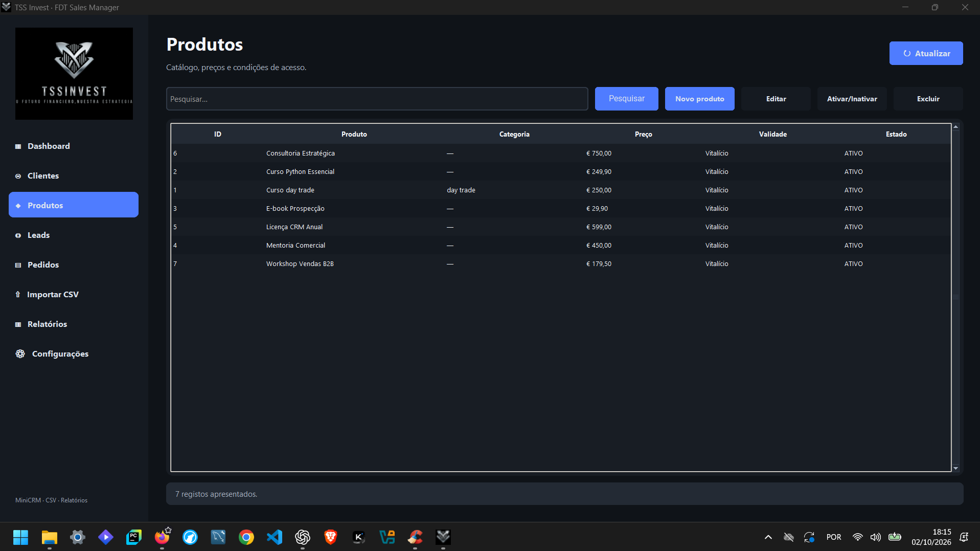Screen dimensions: 980x551
Task: Open the Leads page
Action: click(x=74, y=235)
